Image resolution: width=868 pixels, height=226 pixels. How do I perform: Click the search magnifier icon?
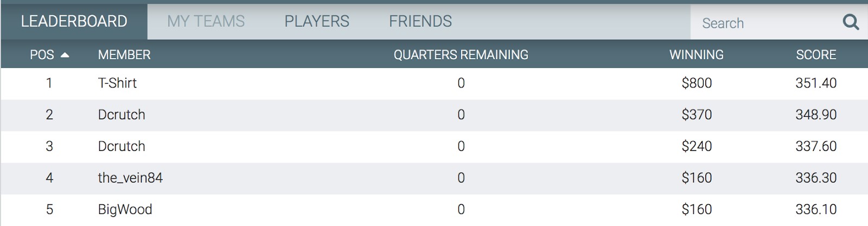coord(851,22)
